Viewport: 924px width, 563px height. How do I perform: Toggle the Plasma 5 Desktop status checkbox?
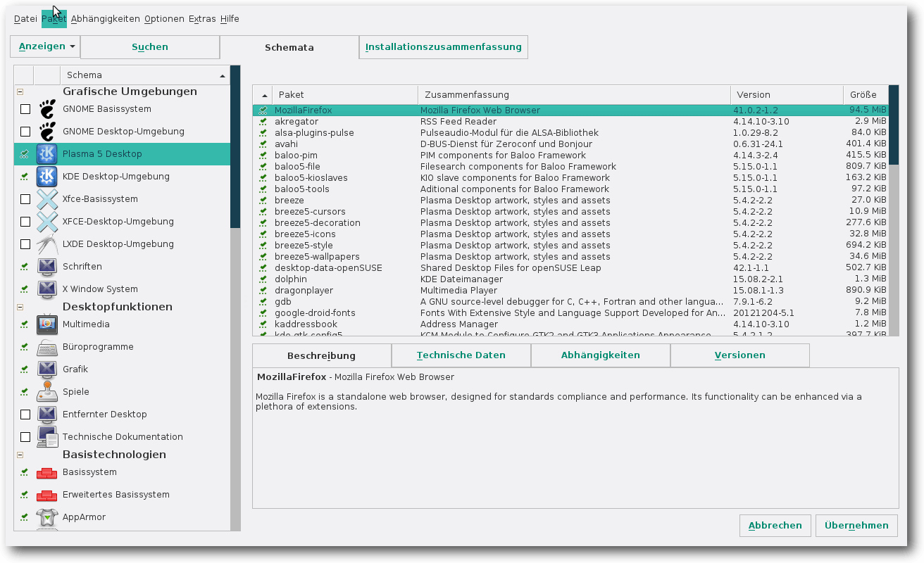point(25,154)
